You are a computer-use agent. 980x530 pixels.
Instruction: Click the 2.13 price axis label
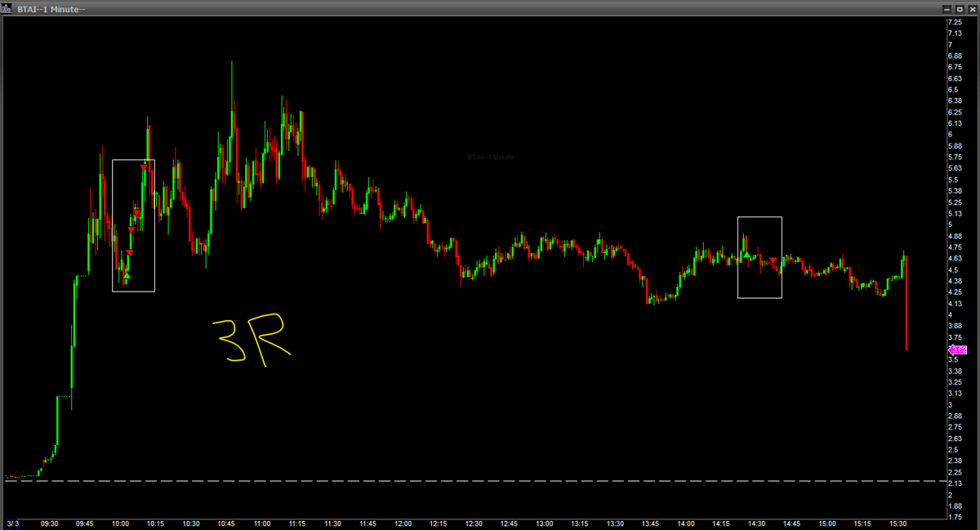(954, 483)
